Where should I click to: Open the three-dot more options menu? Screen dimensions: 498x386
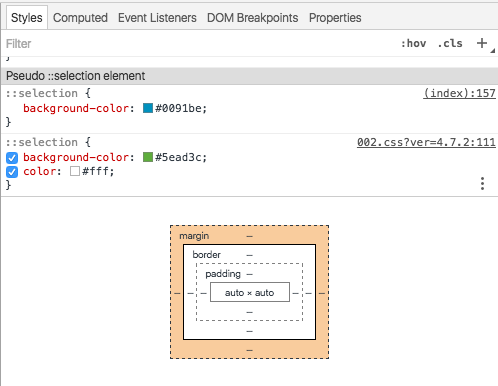tap(482, 184)
